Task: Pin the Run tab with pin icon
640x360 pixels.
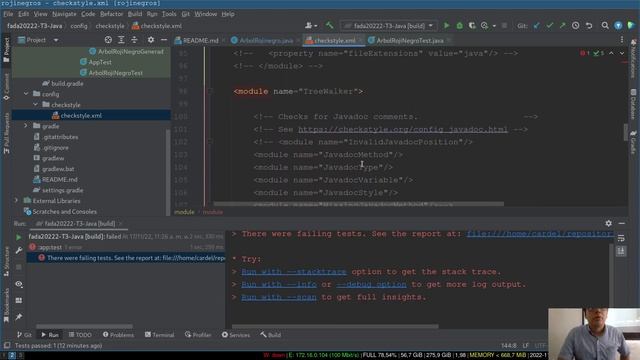Action: (19, 317)
